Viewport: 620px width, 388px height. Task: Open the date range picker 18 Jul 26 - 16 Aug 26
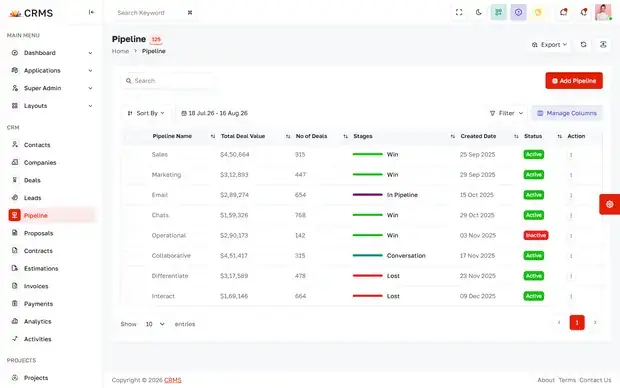point(214,113)
